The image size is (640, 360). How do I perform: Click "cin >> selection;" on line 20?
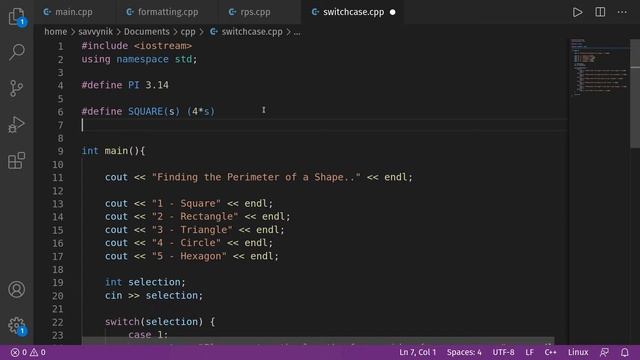(154, 295)
